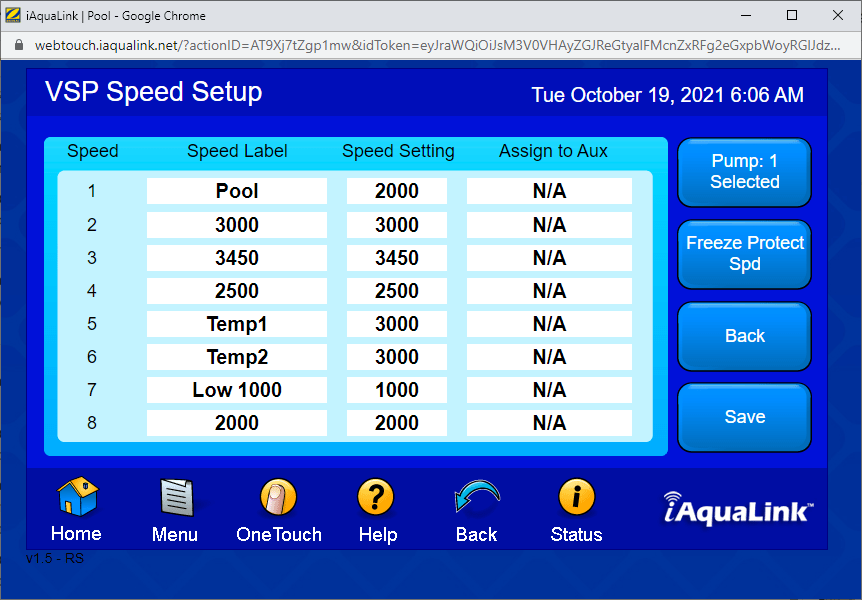Assign speed 1 to an Aux

pos(549,191)
